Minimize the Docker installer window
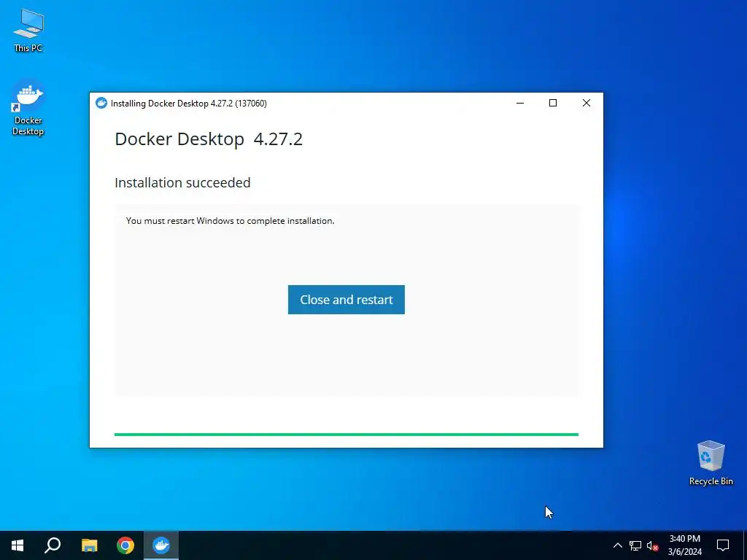The height and width of the screenshot is (560, 747). [x=520, y=103]
